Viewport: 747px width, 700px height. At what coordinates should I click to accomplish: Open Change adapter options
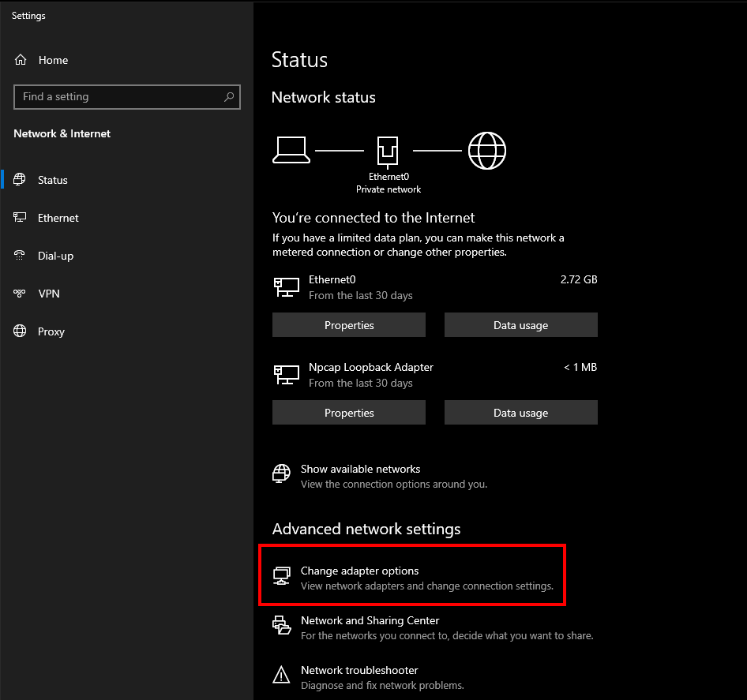[360, 571]
